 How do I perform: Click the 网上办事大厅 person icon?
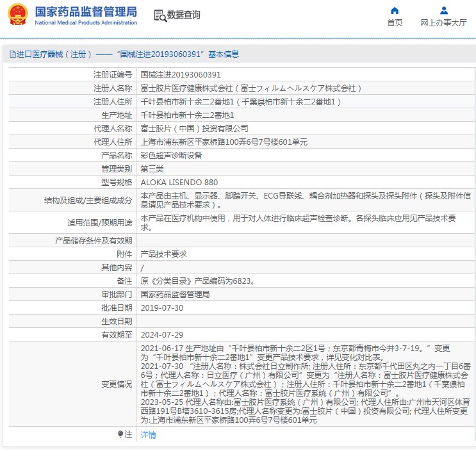[443, 11]
